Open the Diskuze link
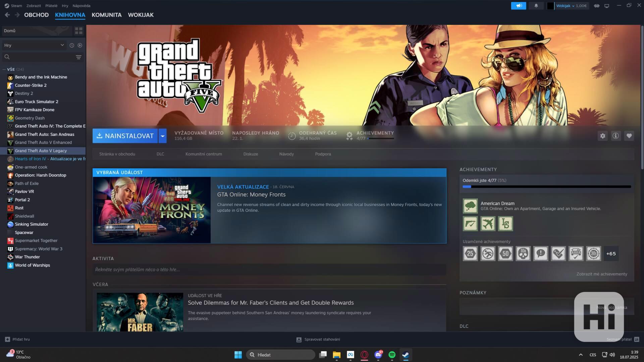Screen dimensions: 644x362 251,154
